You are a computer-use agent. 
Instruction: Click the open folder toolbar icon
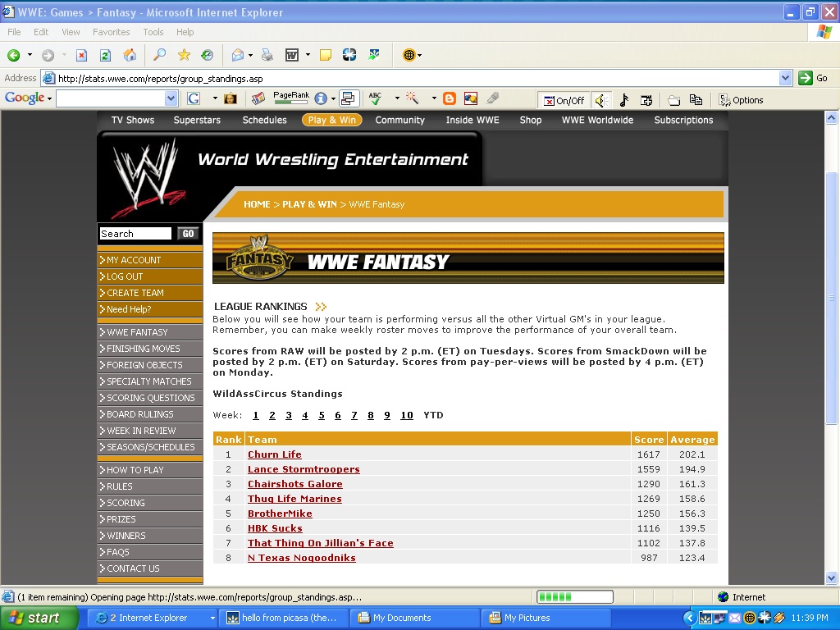click(x=674, y=100)
